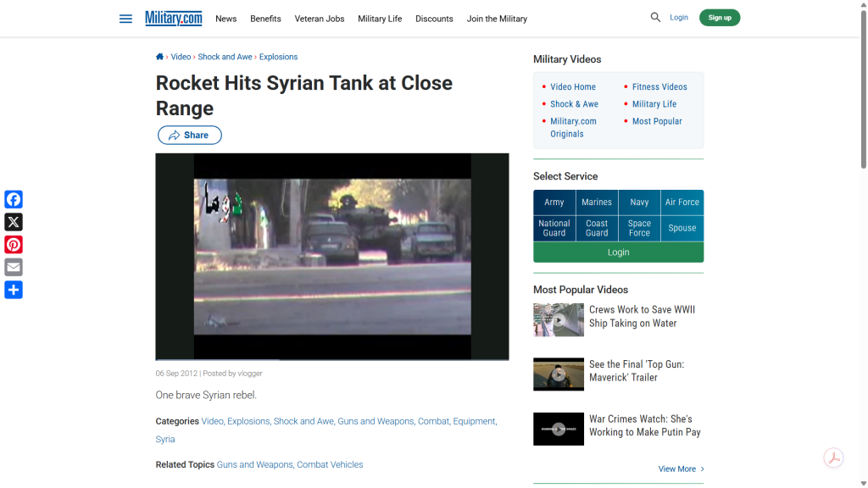Image resolution: width=868 pixels, height=488 pixels.
Task: Open Shock and Awe breadcrumb link
Action: (x=225, y=57)
